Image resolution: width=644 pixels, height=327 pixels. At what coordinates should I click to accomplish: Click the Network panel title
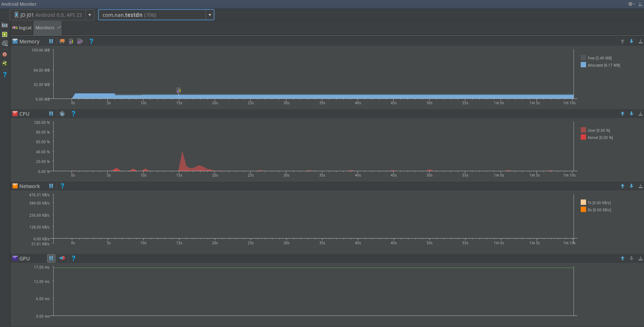[30, 186]
